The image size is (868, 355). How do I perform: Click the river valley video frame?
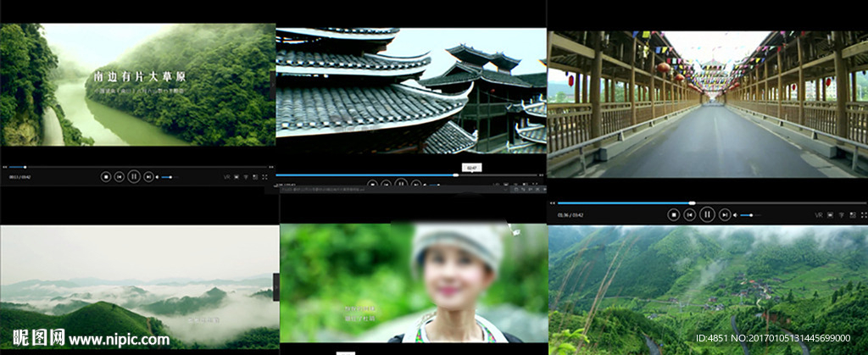coord(137,85)
